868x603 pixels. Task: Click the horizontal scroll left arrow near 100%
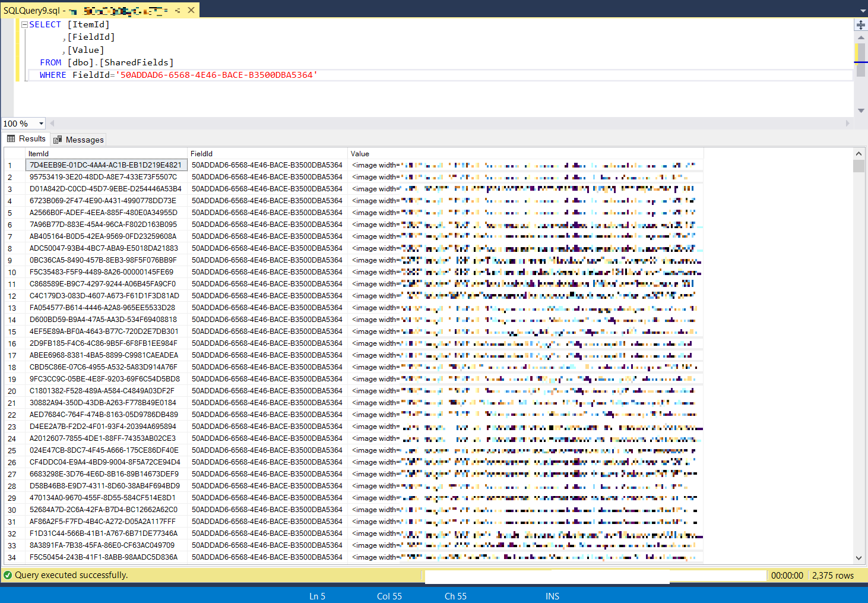pos(52,123)
